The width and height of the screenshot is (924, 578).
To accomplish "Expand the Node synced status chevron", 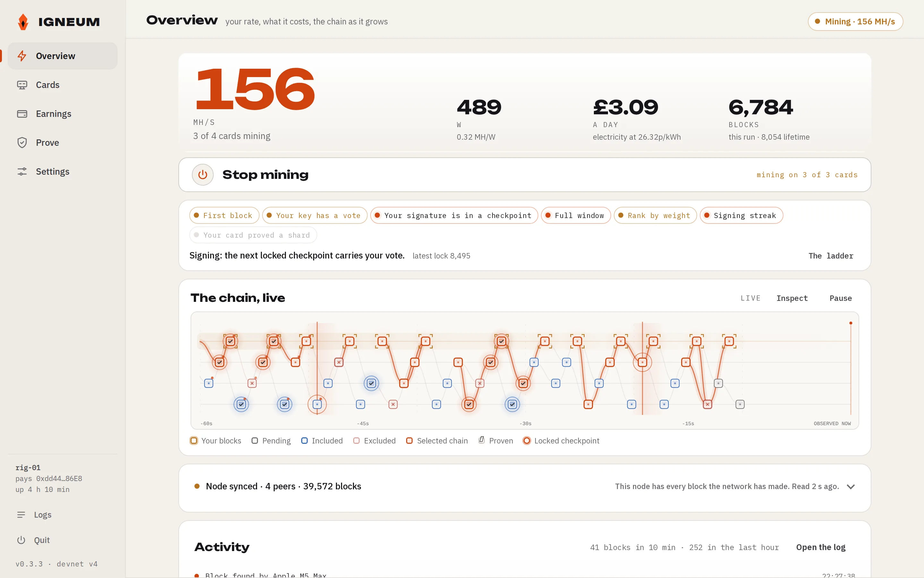I will click(x=851, y=486).
